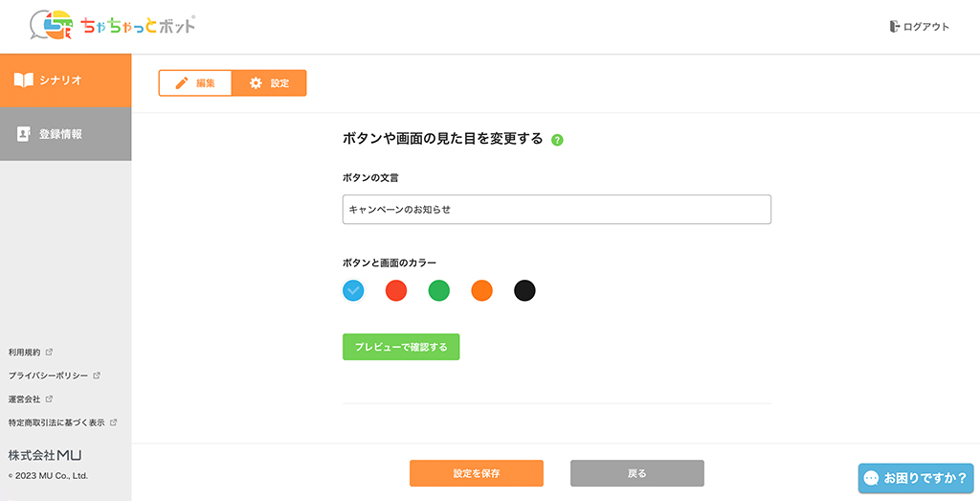The height and width of the screenshot is (501, 980).
Task: Click external link icon beside 利用規約
Action: click(x=49, y=352)
